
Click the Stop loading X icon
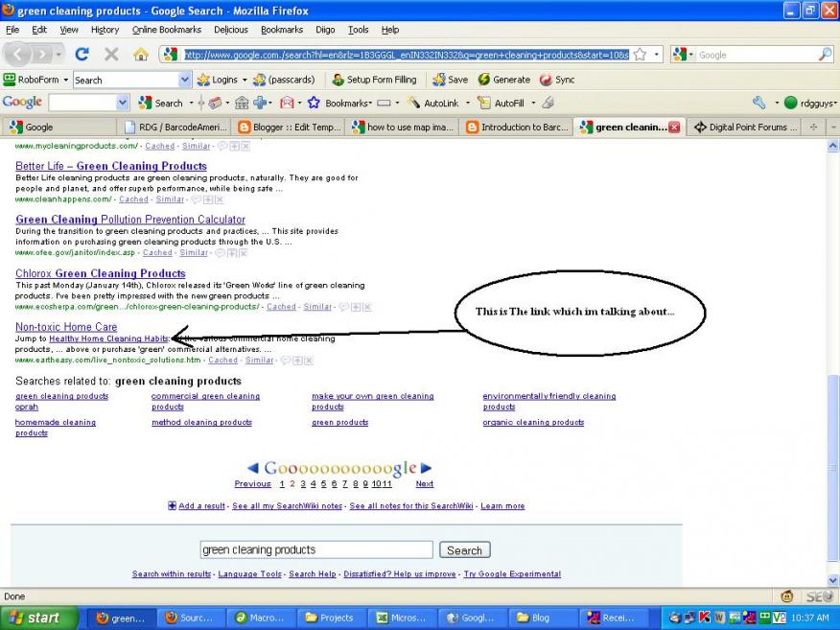pyautogui.click(x=111, y=54)
